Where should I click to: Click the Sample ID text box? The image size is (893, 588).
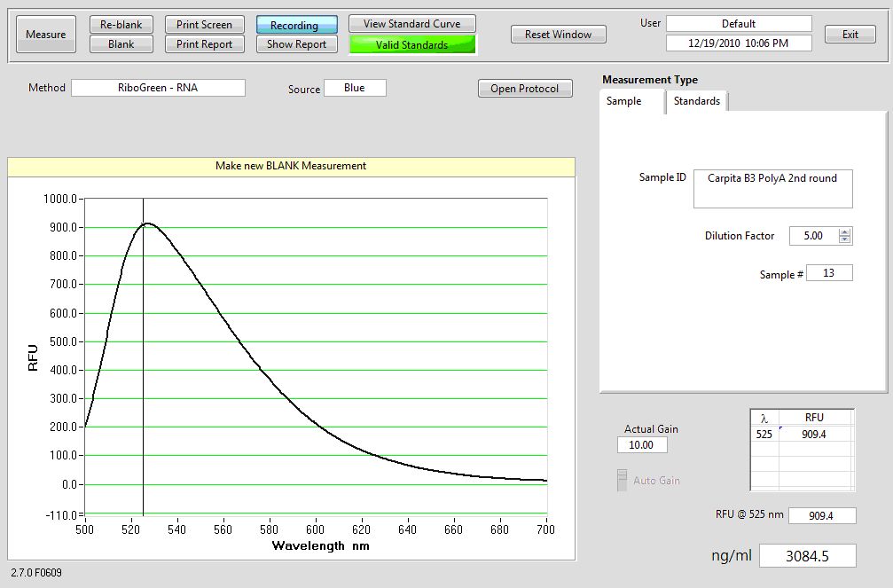pos(772,189)
